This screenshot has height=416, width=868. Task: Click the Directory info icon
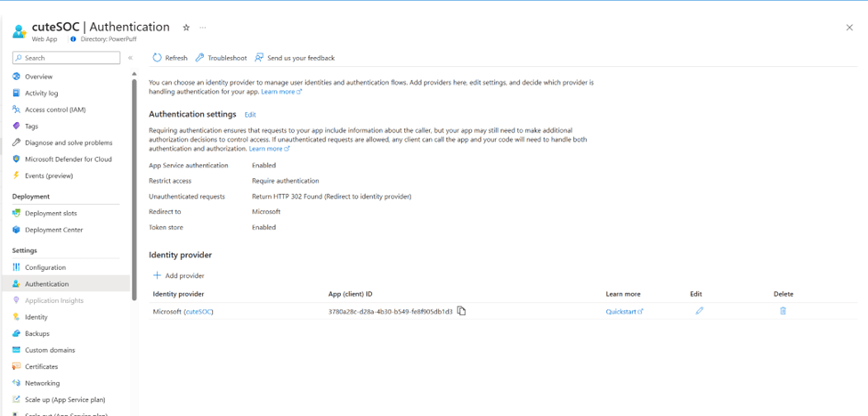point(73,39)
